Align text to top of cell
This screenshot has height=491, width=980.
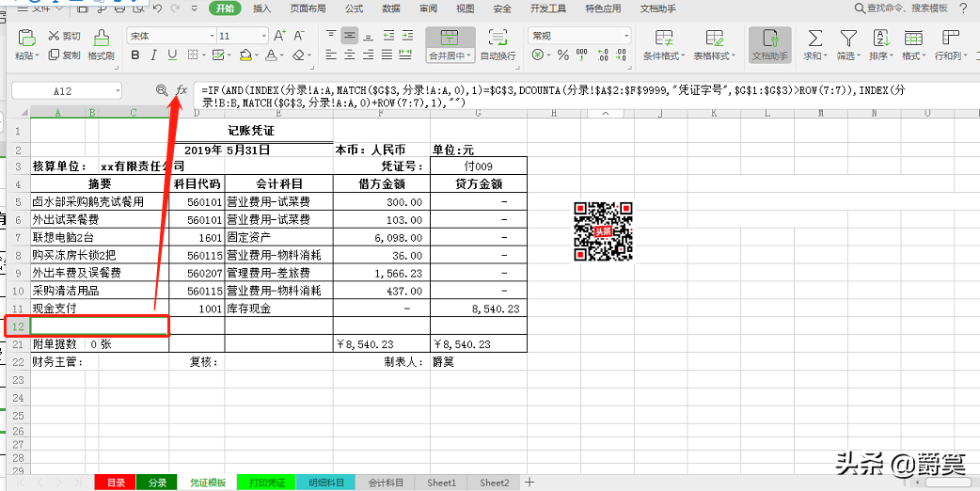pyautogui.click(x=331, y=36)
